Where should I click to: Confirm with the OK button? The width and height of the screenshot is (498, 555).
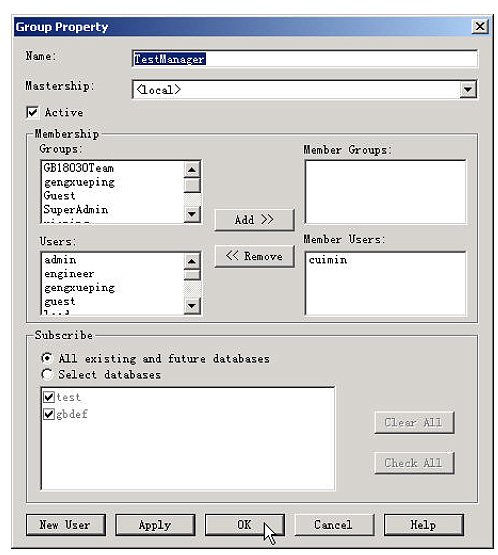[x=245, y=525]
